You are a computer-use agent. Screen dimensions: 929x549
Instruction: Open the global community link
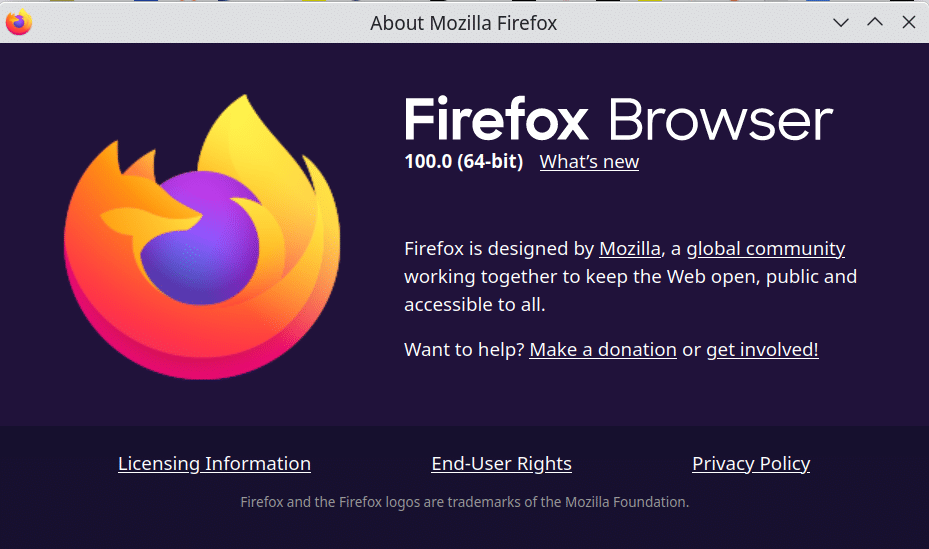(765, 249)
